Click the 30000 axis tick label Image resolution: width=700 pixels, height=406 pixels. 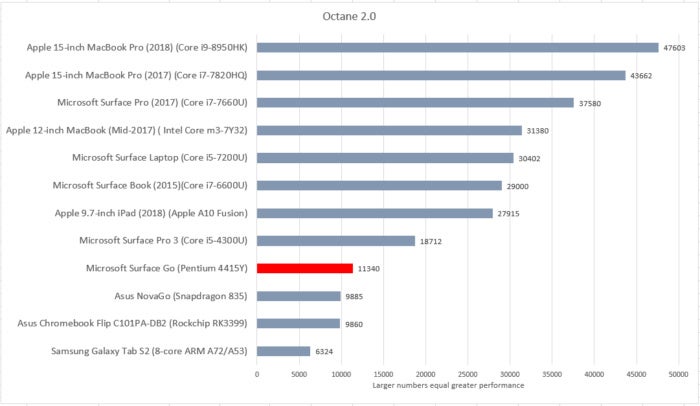[x=510, y=374]
